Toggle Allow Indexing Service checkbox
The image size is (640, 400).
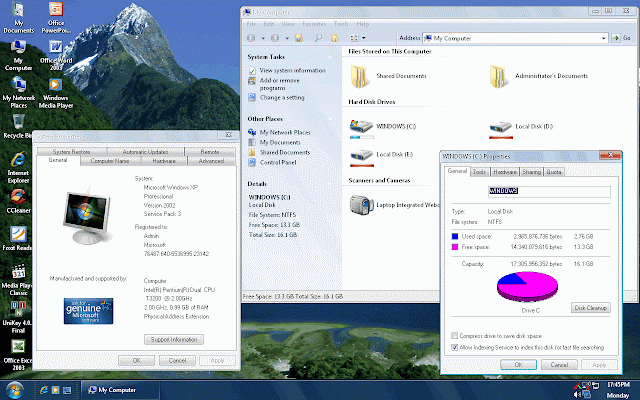click(x=454, y=347)
